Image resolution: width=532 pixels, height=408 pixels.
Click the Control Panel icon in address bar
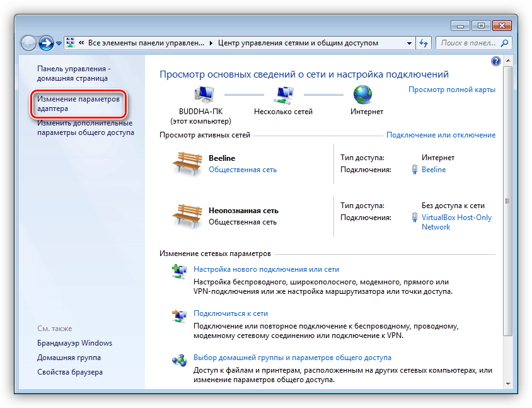(x=70, y=43)
